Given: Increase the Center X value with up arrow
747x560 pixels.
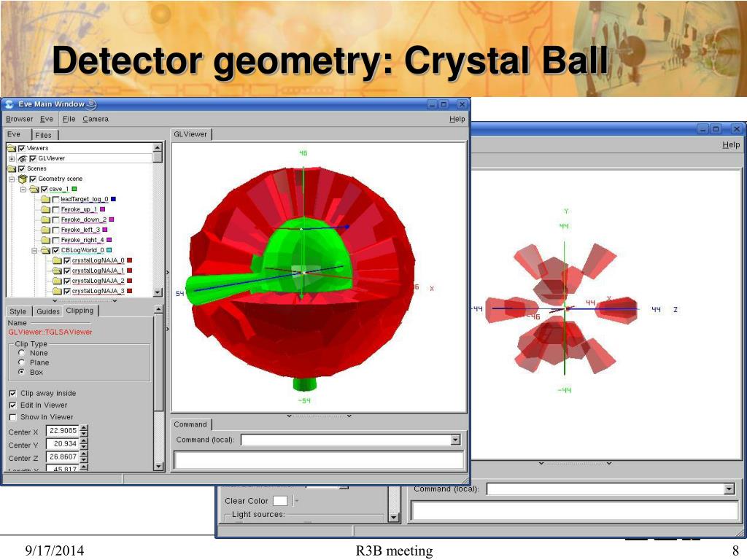Looking at the screenshot, I should [x=84, y=428].
